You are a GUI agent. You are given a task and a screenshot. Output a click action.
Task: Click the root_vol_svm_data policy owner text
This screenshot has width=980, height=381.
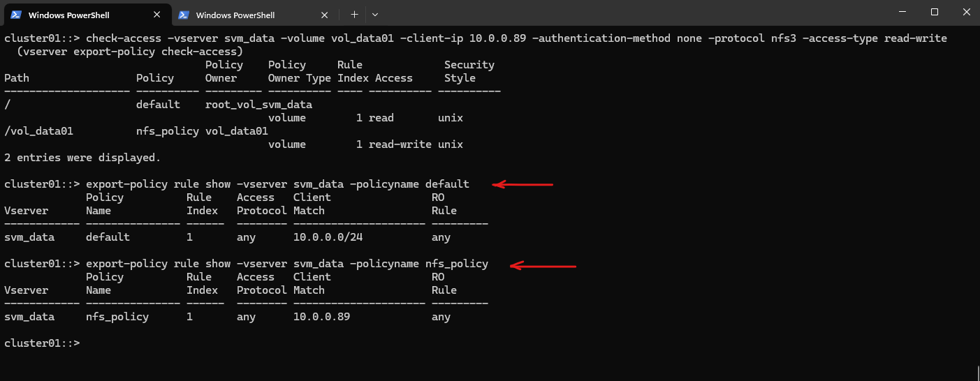coord(258,105)
